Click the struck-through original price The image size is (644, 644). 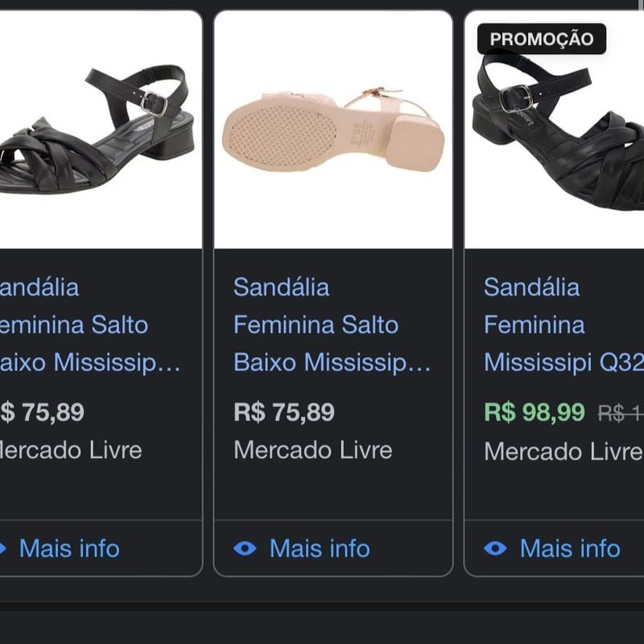[621, 413]
